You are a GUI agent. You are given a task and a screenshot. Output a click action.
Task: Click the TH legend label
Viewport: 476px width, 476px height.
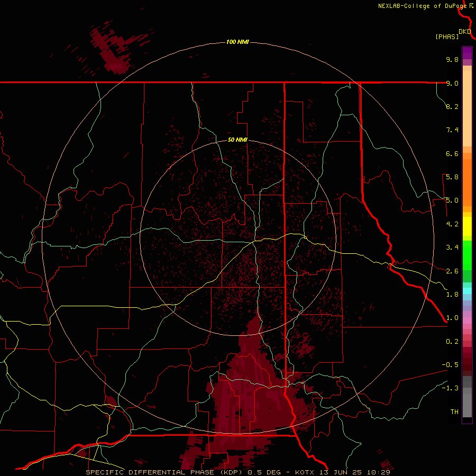coord(454,412)
